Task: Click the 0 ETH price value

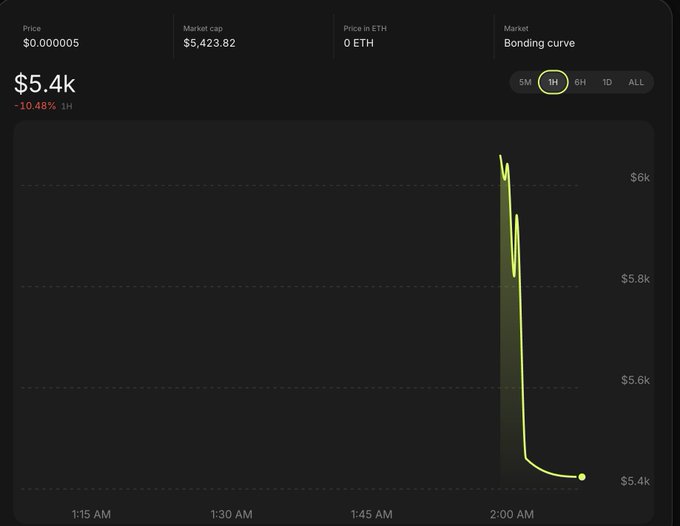Action: [358, 43]
